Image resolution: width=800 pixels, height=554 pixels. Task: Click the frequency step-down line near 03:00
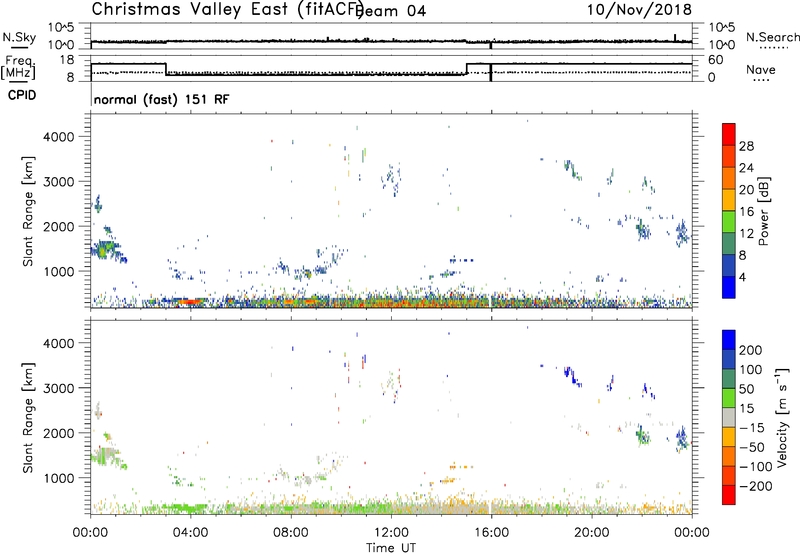(166, 69)
